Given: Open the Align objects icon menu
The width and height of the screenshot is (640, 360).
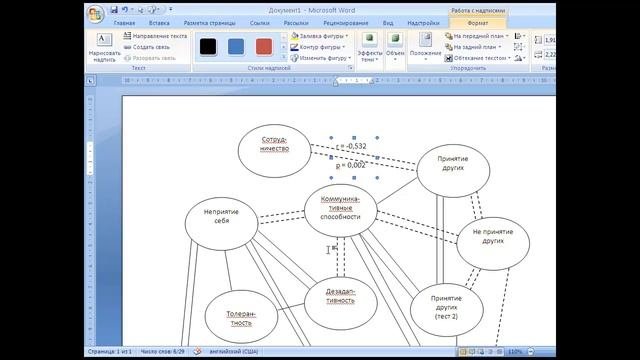Looking at the screenshot, I should click(520, 36).
